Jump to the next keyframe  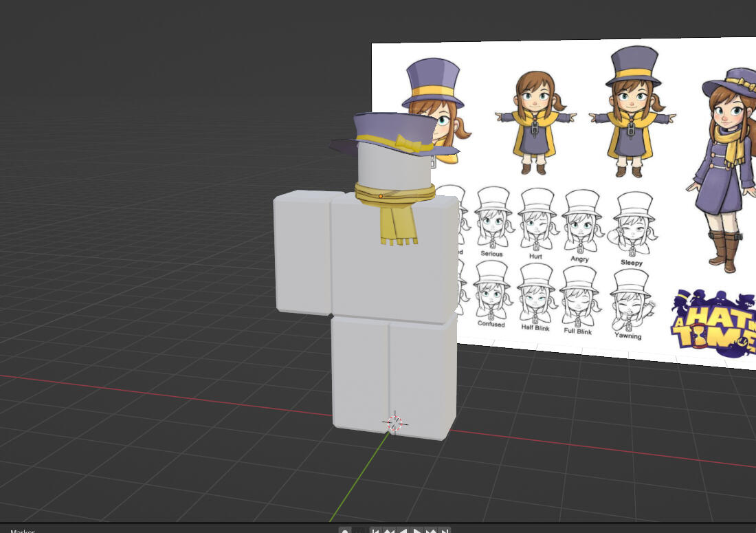coord(431,531)
